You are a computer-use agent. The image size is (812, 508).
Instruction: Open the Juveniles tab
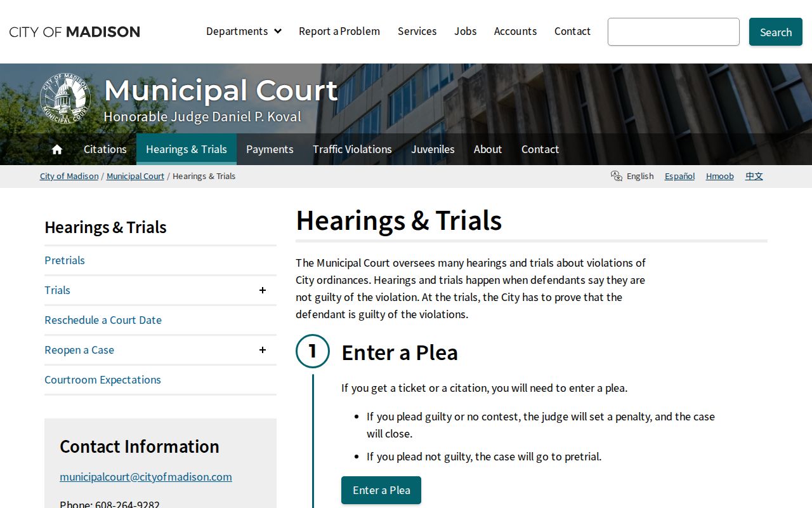[x=433, y=149]
